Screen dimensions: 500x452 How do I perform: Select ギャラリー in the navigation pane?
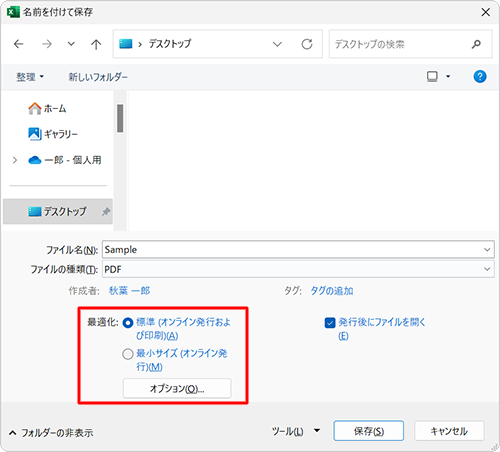tap(53, 134)
